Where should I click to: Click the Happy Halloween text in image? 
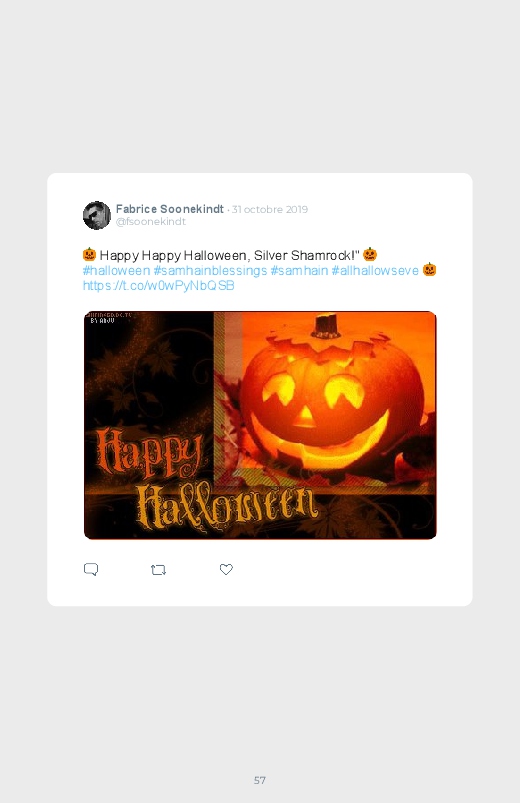point(205,479)
